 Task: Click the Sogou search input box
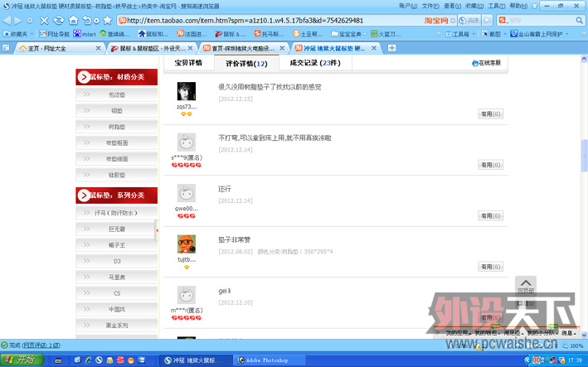coord(541,20)
